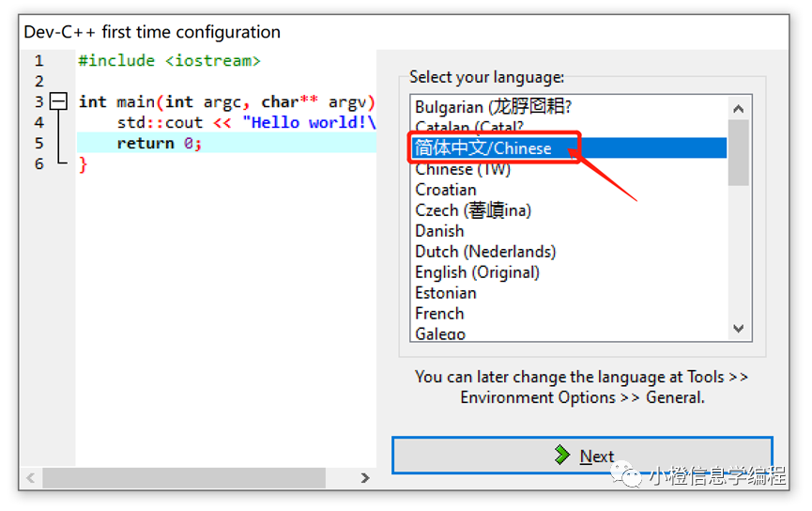Select Catalan language entry
Viewport: 812px width, 511px height.
tap(569, 128)
